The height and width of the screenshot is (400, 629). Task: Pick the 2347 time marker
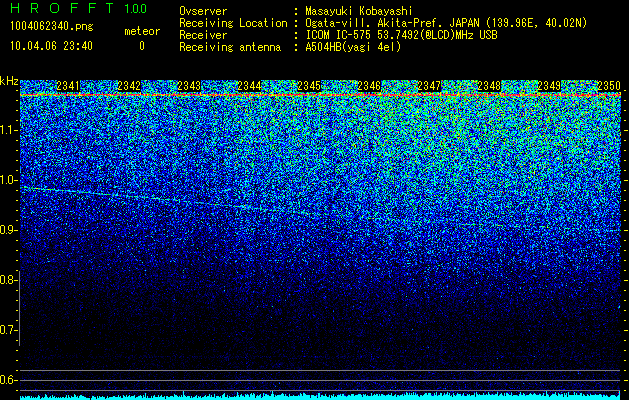pos(429,85)
